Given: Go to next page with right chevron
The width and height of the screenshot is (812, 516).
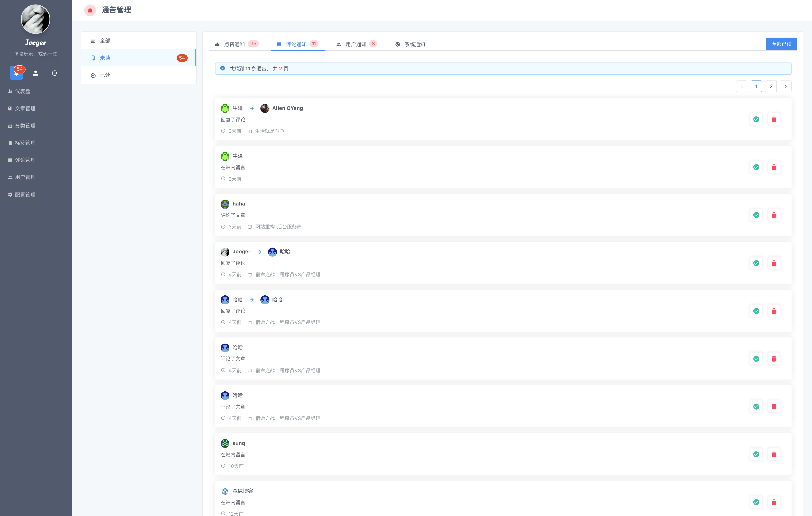Looking at the screenshot, I should click(x=785, y=86).
